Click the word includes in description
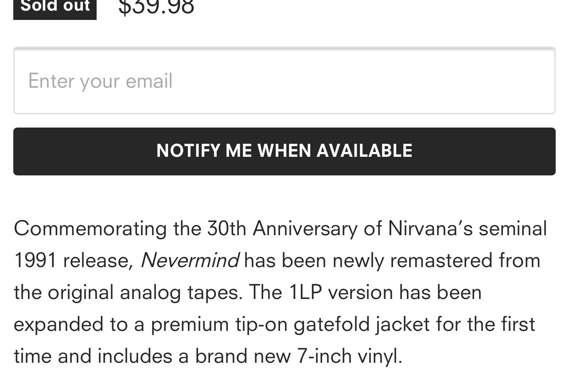569x392 pixels. coord(135,356)
